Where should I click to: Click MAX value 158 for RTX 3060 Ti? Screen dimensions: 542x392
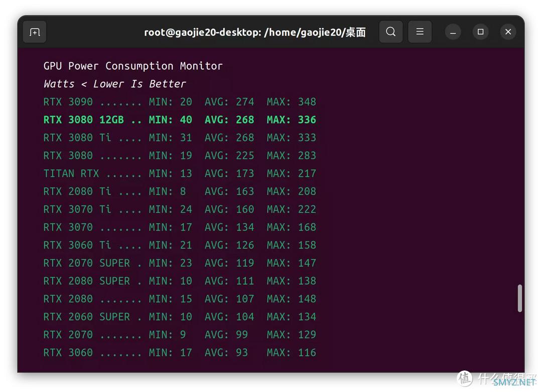[x=307, y=245]
